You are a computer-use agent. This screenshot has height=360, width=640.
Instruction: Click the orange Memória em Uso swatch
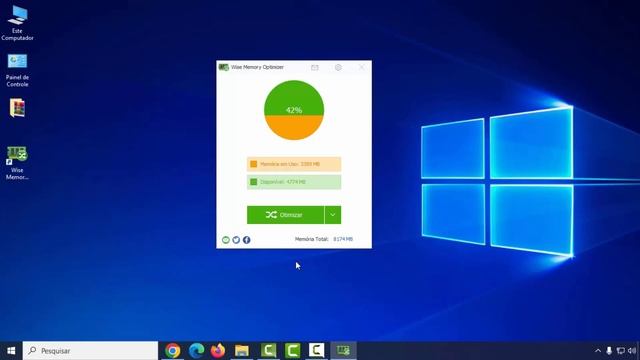coord(253,164)
